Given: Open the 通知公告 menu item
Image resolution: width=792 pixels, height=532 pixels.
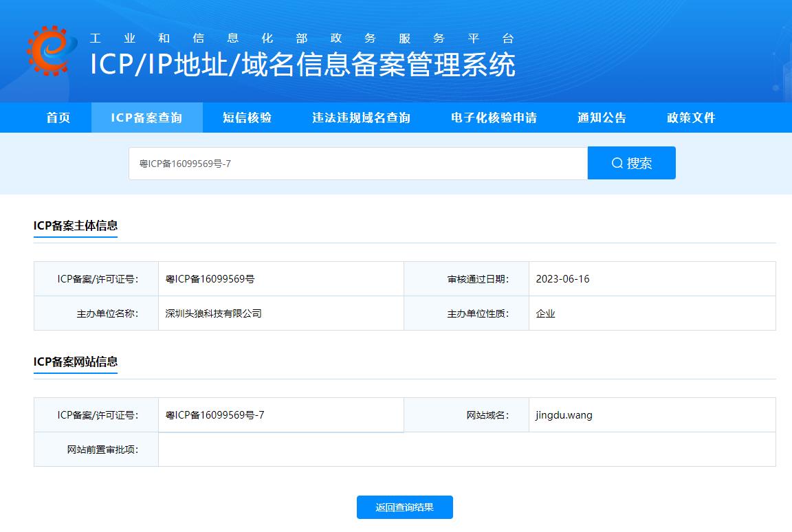Looking at the screenshot, I should click(602, 118).
